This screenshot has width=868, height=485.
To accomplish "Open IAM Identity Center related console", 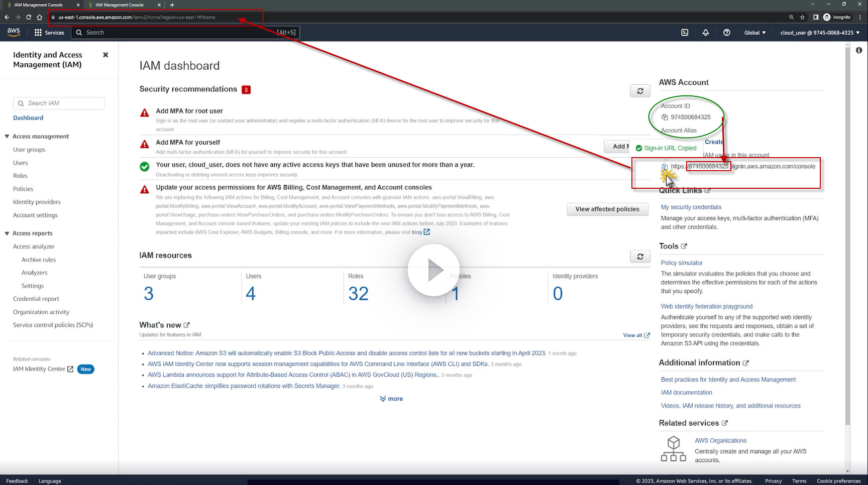I will pos(43,369).
